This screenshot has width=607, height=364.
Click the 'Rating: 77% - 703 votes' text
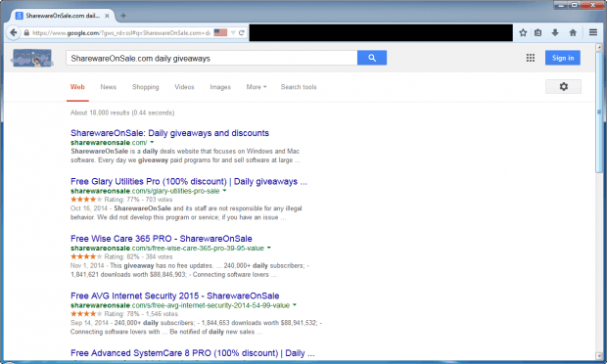[x=138, y=200]
